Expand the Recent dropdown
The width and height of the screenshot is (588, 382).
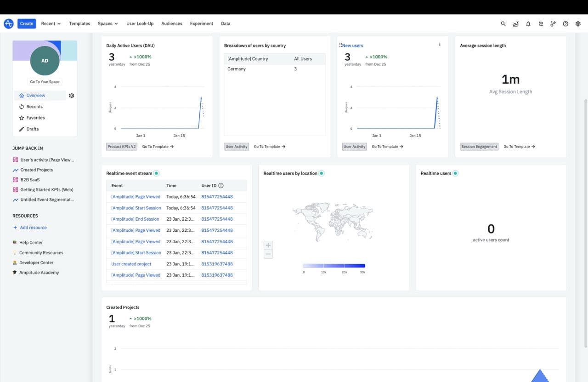[x=51, y=23]
